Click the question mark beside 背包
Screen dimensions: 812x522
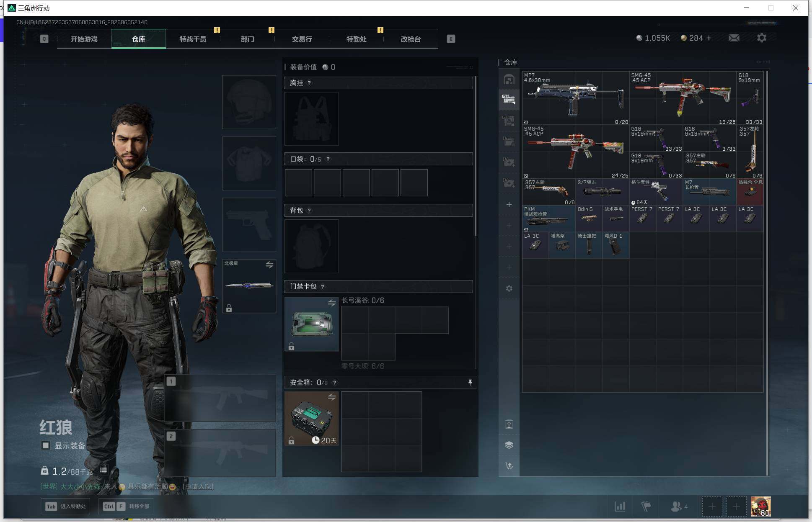[x=309, y=210]
